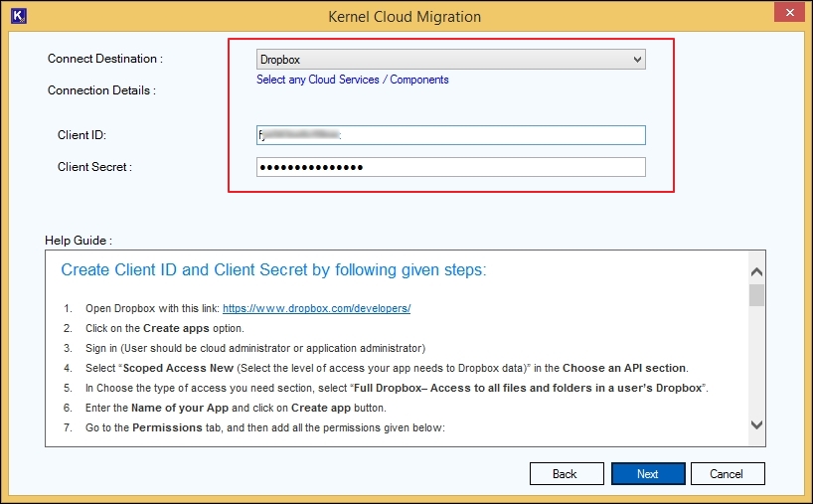
Task: Click the 'Enter the Name of your App' step
Action: pyautogui.click(x=236, y=409)
